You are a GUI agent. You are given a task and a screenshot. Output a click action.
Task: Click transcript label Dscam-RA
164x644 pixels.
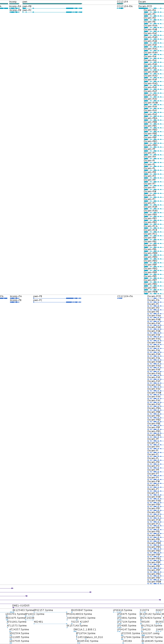[x=150, y=10]
